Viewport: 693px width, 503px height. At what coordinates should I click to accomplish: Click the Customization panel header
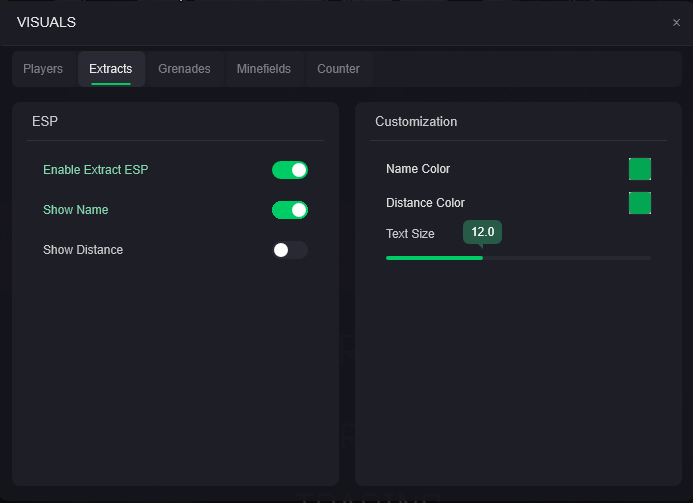tap(416, 121)
